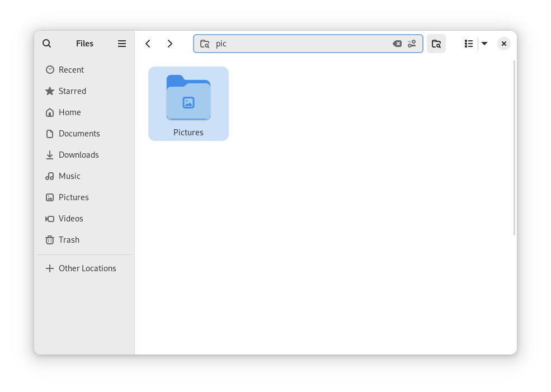Screen dimensions: 551x392
Task: Toggle the search everywhere folder button
Action: [436, 44]
